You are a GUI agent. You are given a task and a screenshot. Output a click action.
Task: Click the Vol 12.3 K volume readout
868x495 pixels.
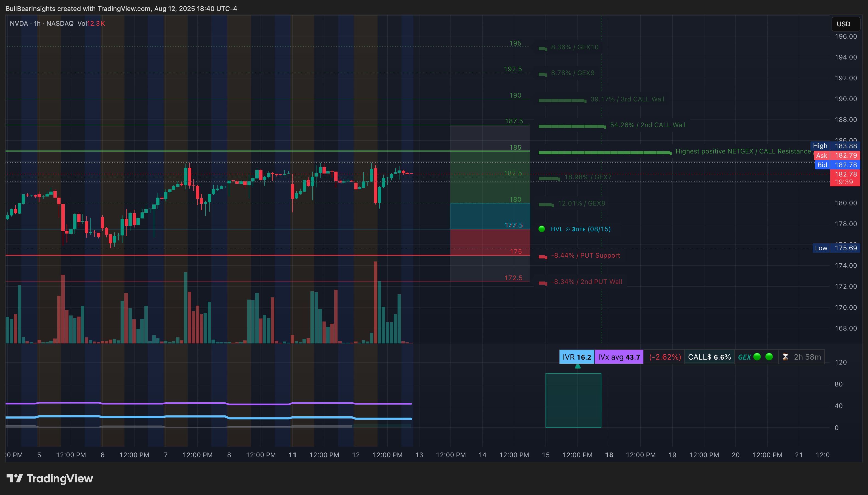[91, 24]
